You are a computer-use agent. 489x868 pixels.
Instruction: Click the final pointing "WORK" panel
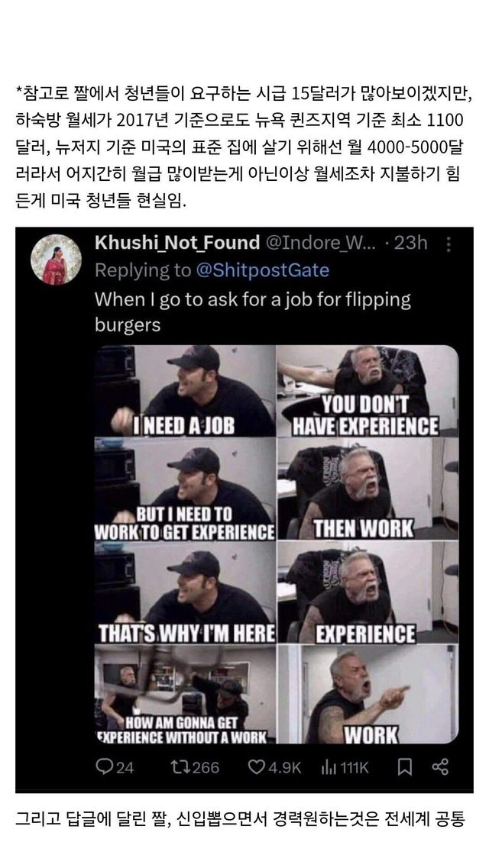pos(367,695)
